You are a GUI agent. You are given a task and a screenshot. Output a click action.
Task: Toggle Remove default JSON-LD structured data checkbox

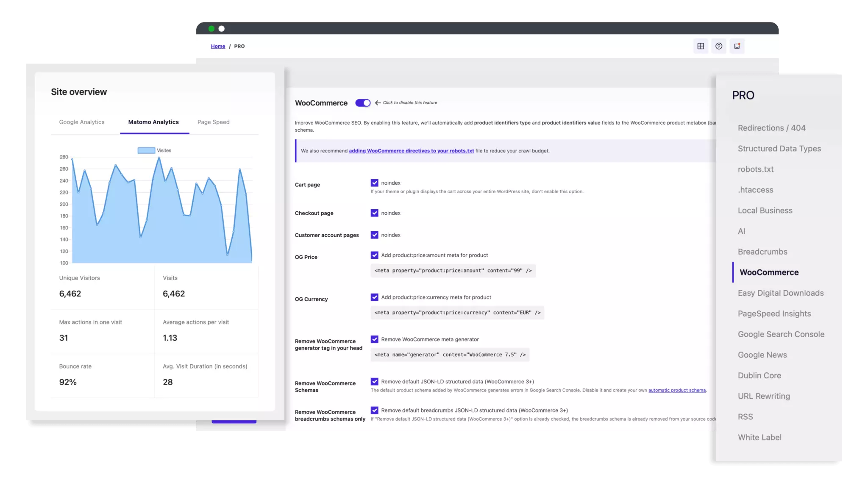coord(374,382)
